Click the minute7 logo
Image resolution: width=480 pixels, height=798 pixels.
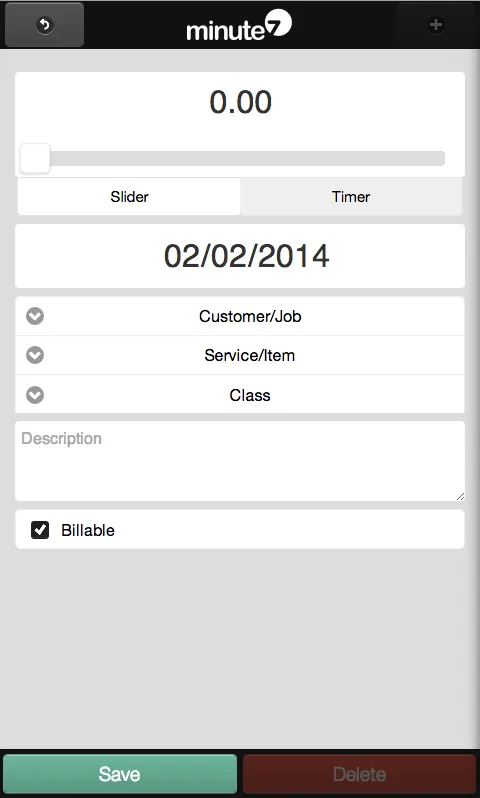tap(239, 26)
